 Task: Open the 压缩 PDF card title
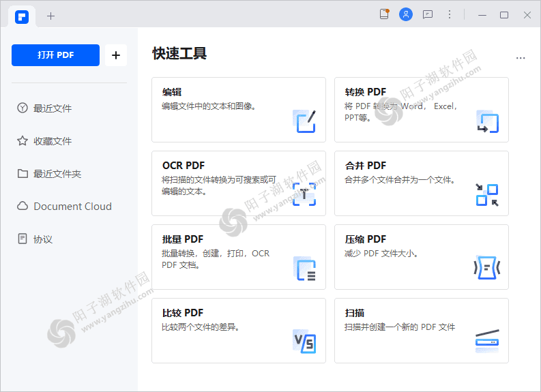(366, 239)
